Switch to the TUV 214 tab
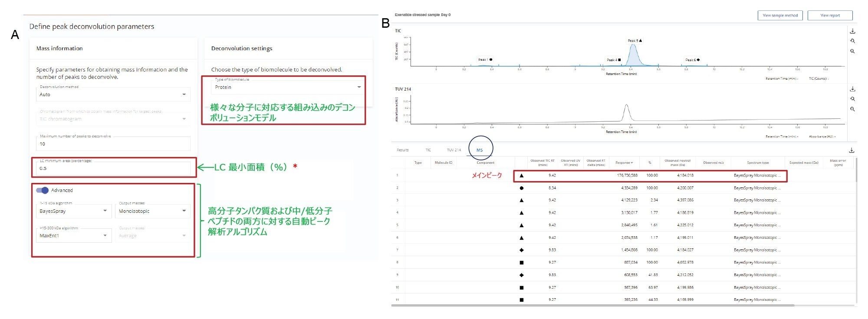Viewport: 868px width, 319px height. tap(454, 150)
